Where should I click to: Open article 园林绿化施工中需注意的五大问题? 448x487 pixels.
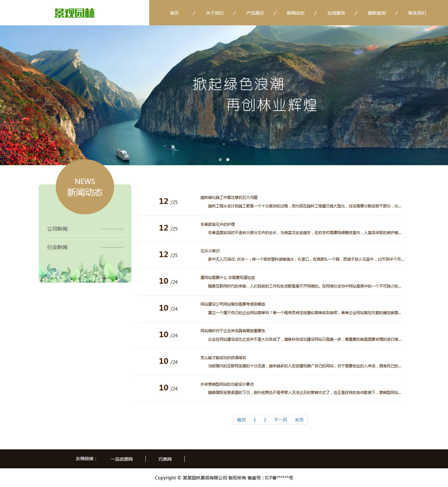click(229, 198)
